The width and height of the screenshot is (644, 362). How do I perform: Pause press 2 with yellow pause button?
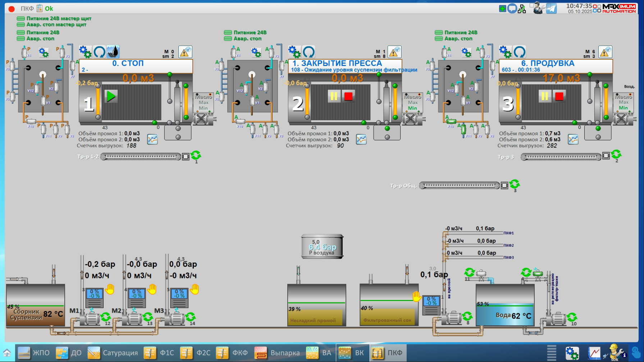(x=334, y=96)
